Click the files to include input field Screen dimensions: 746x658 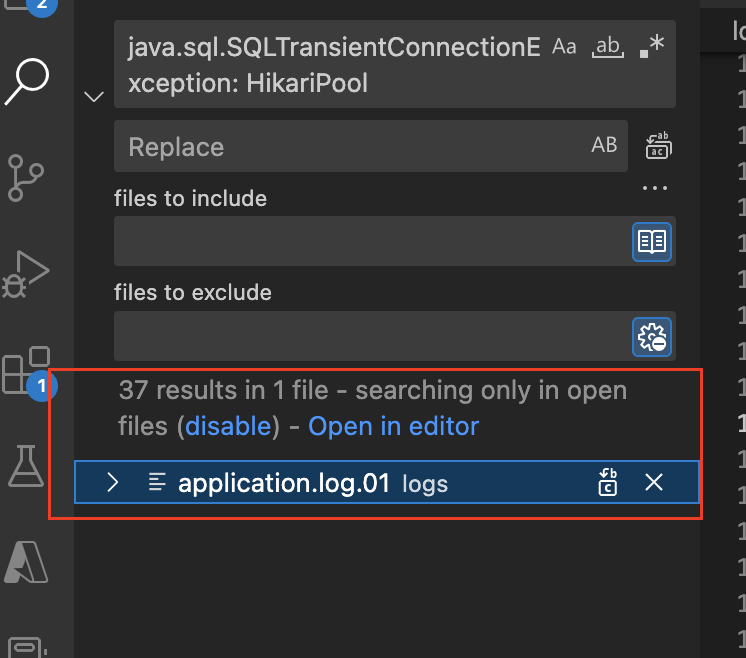371,241
